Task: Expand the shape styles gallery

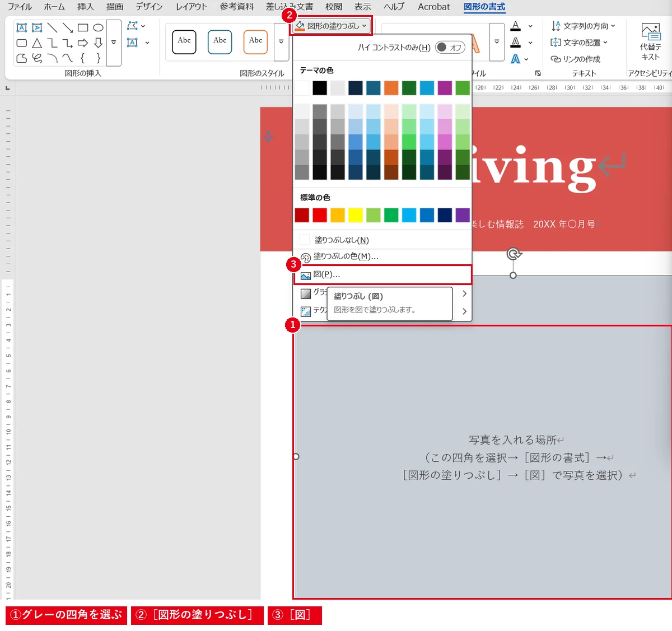Action: pos(281,41)
